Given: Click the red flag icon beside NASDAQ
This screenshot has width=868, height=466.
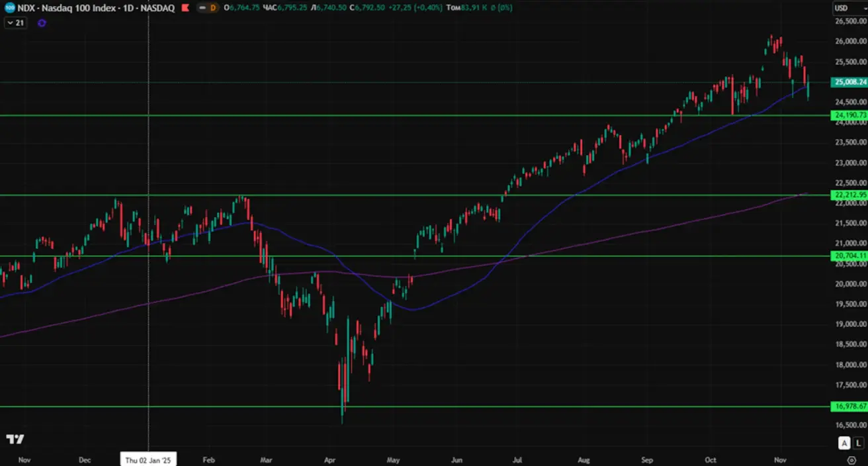Looking at the screenshot, I should pyautogui.click(x=185, y=8).
